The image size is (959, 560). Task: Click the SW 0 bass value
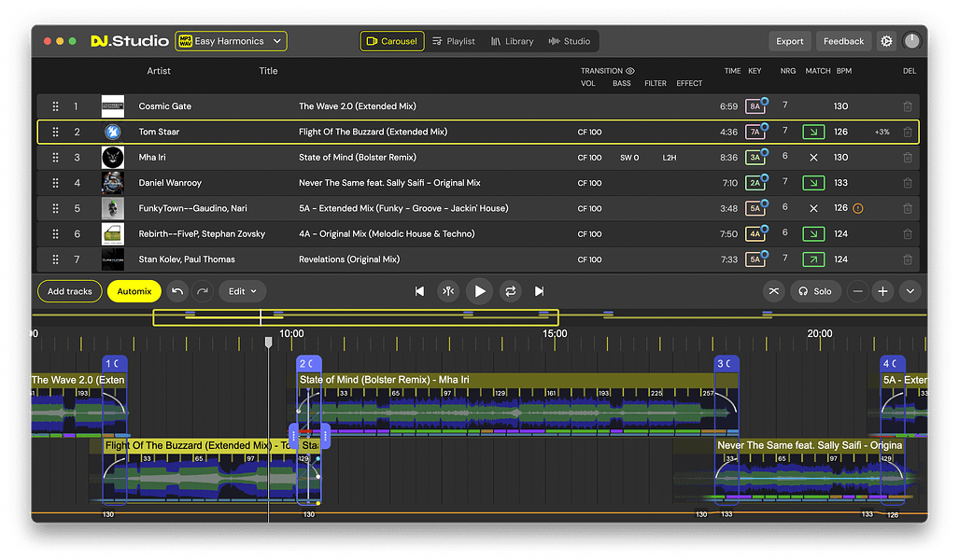coord(629,158)
